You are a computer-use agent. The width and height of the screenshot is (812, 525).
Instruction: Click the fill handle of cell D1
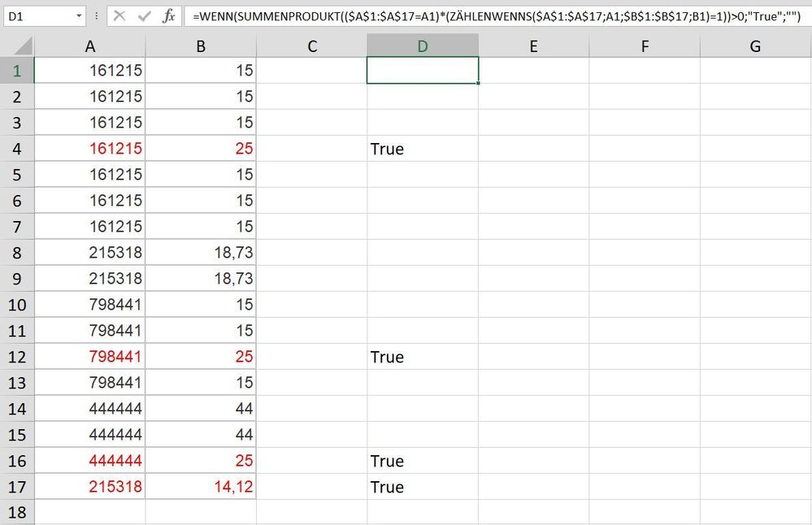[x=478, y=83]
